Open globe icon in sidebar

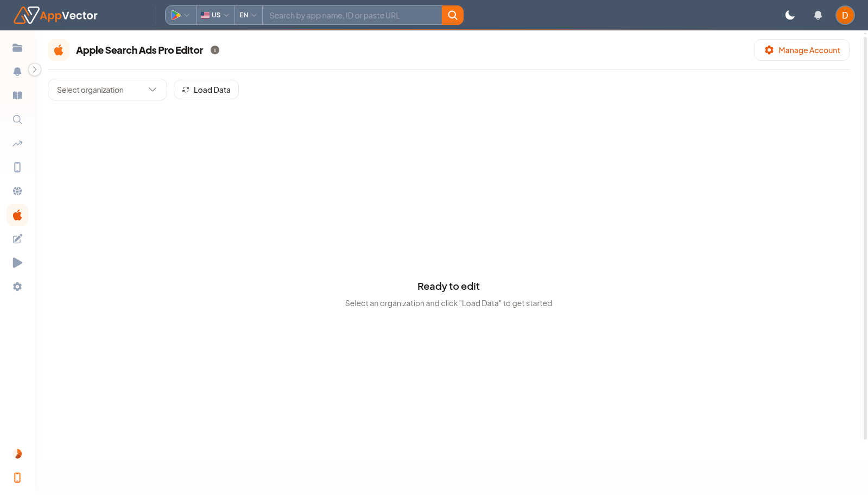17,191
